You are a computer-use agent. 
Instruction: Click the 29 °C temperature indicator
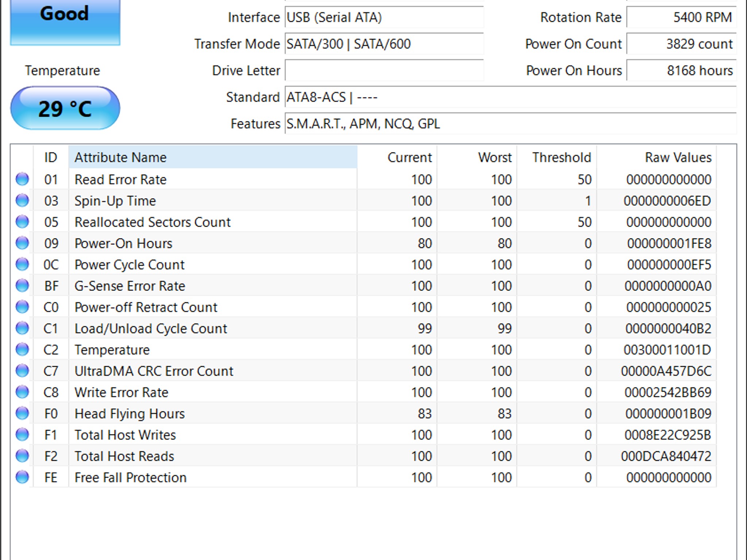coord(65,108)
